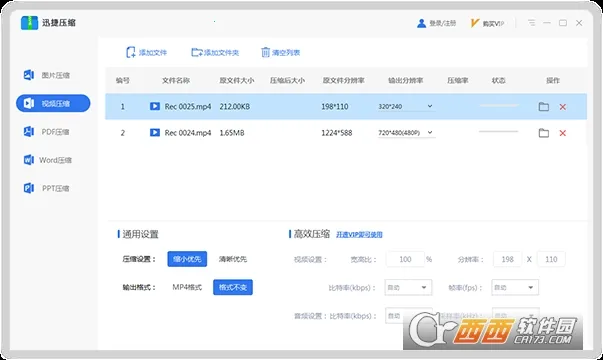Remove Rec 0024.mp4 with red X
The height and width of the screenshot is (360, 603).
563,133
